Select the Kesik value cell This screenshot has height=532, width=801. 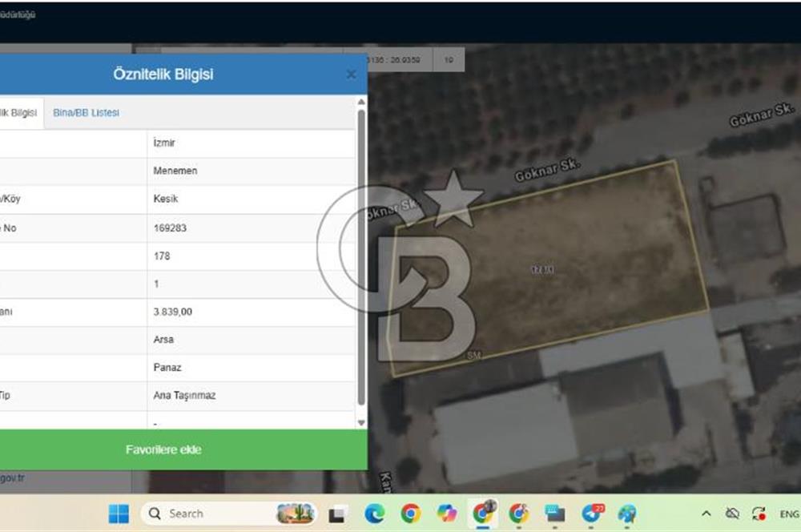click(251, 199)
